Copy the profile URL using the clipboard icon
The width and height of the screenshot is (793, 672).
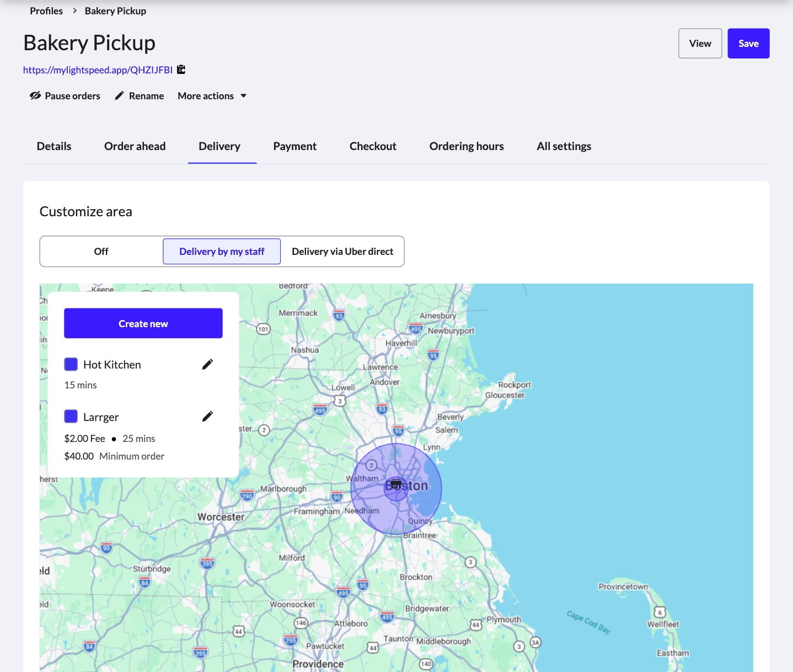coord(181,70)
